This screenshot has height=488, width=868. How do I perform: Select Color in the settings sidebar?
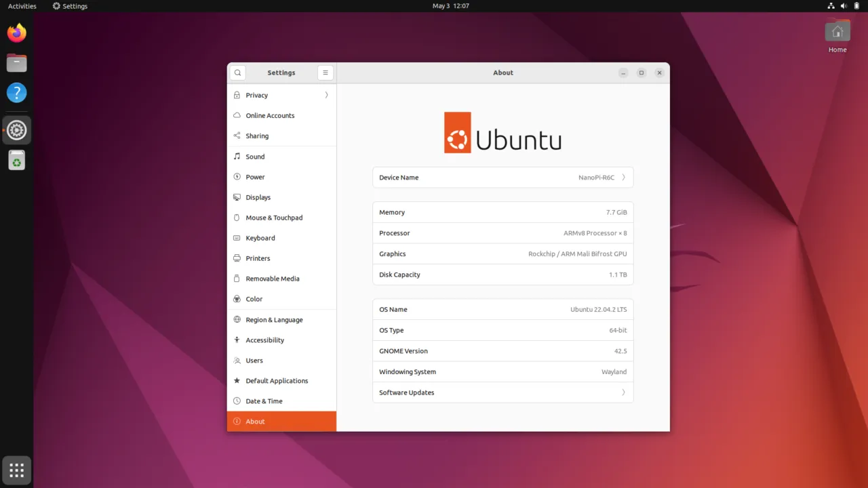(254, 299)
